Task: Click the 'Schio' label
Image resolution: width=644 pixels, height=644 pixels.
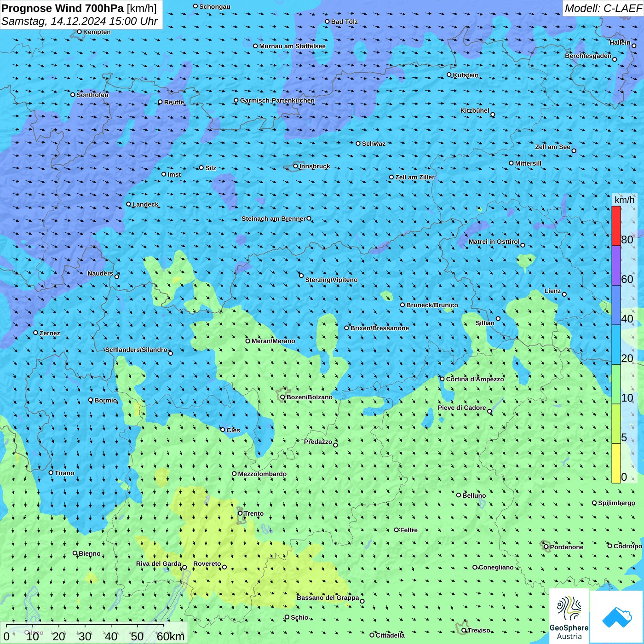Action: (x=299, y=617)
